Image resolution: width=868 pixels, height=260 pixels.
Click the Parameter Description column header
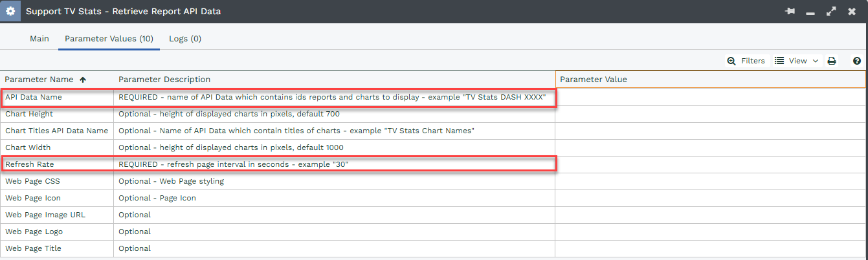click(164, 80)
